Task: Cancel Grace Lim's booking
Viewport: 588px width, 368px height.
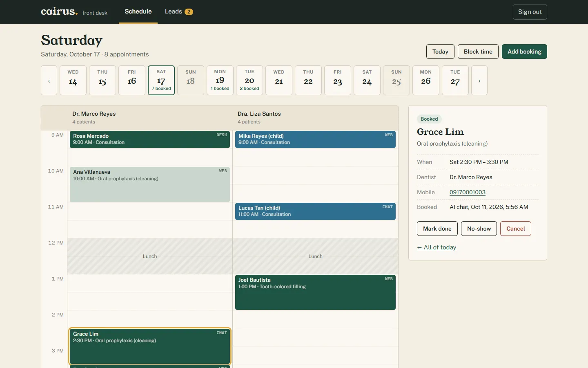Action: [x=516, y=229]
